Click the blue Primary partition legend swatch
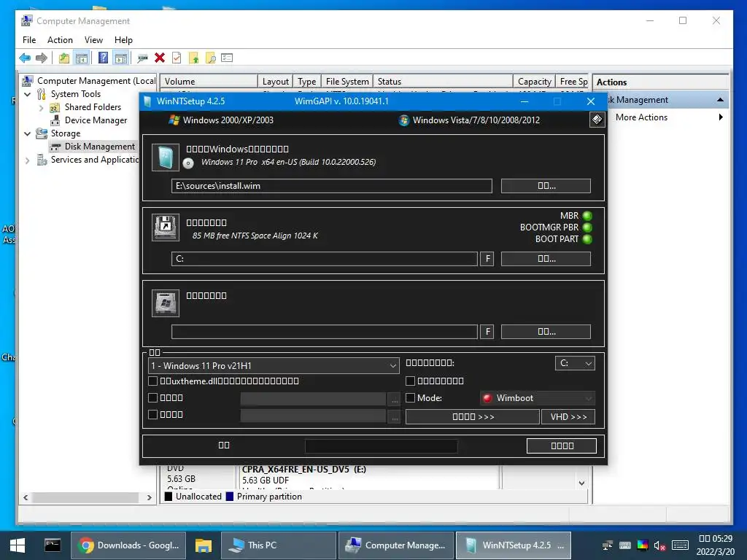The image size is (747, 560). 230,497
